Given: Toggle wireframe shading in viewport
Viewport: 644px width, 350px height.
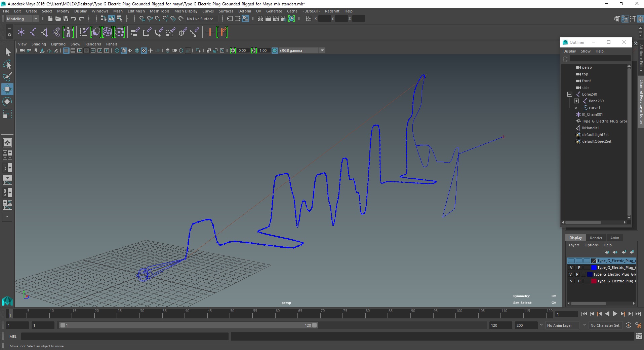Looking at the screenshot, I should (117, 50).
